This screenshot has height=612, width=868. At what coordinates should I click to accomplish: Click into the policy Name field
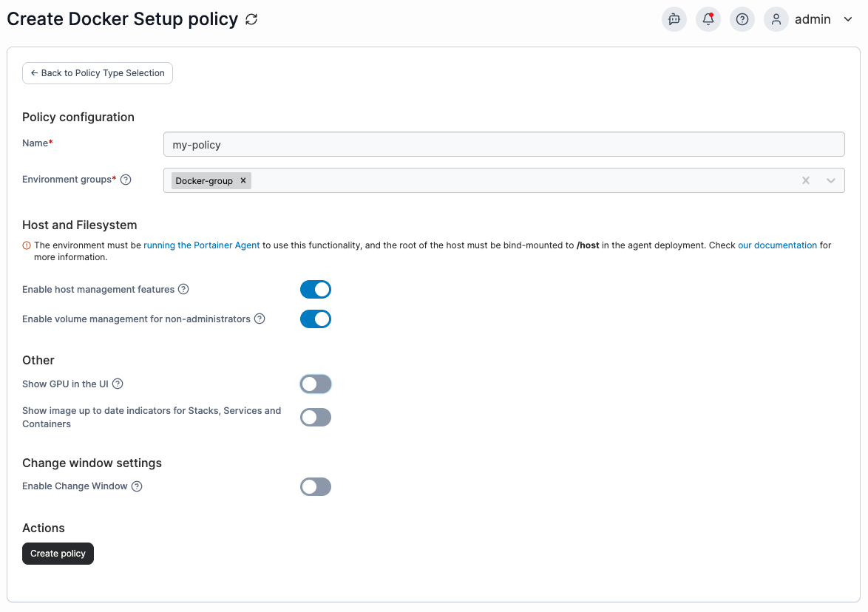point(503,145)
